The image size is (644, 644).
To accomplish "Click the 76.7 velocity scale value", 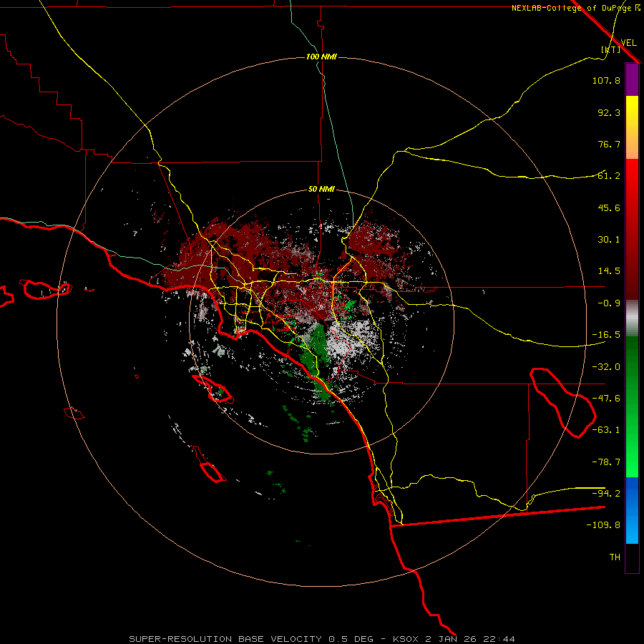I will click(x=609, y=144).
